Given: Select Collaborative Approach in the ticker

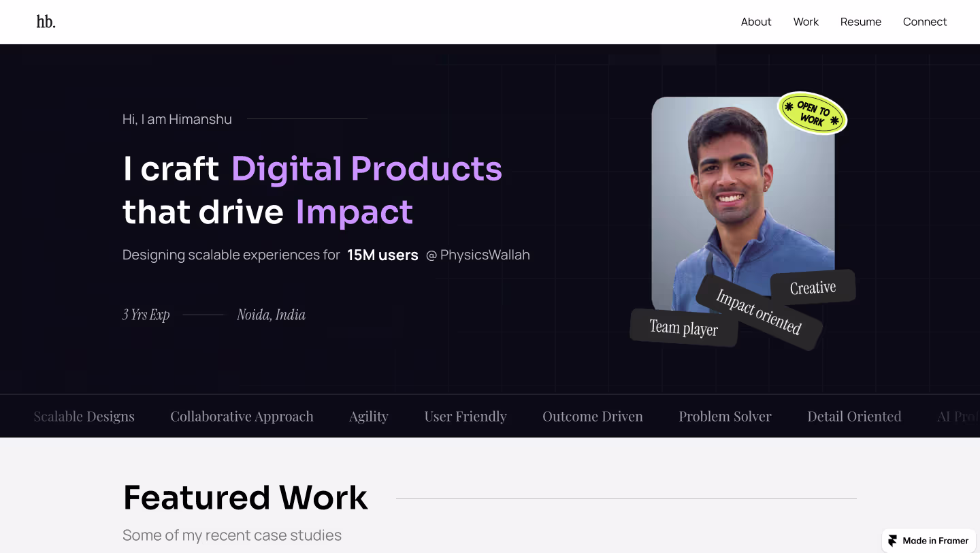Looking at the screenshot, I should pos(242,416).
